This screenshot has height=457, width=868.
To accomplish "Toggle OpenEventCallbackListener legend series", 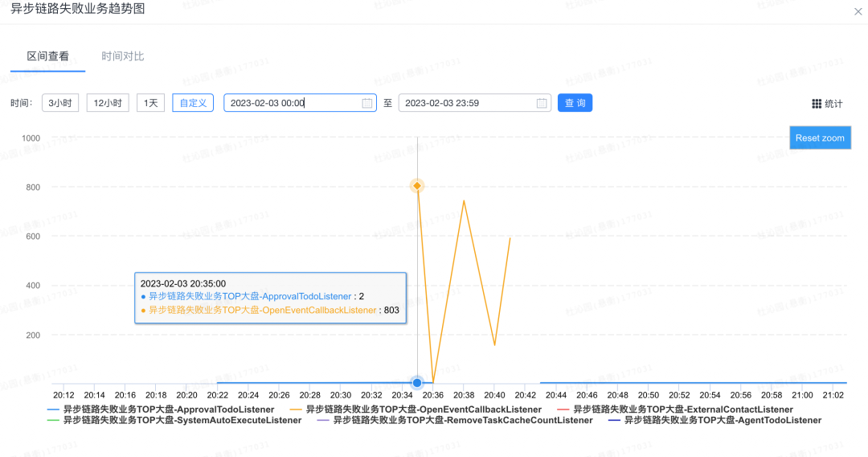I will (416, 410).
